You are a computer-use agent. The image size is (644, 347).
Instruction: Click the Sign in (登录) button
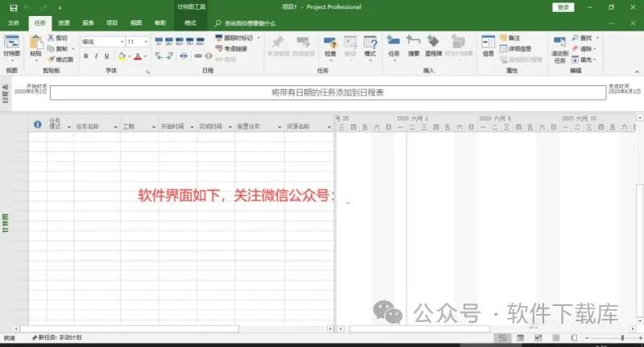pos(563,7)
